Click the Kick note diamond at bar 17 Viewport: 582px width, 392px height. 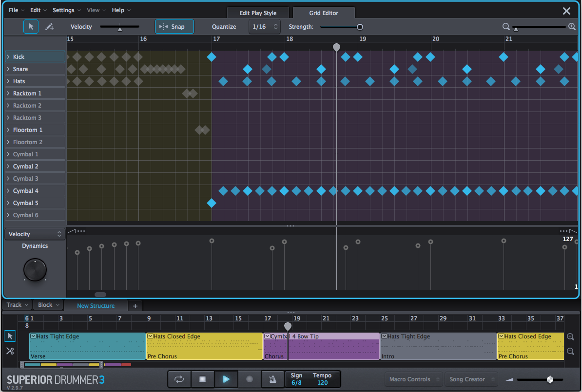coord(212,57)
